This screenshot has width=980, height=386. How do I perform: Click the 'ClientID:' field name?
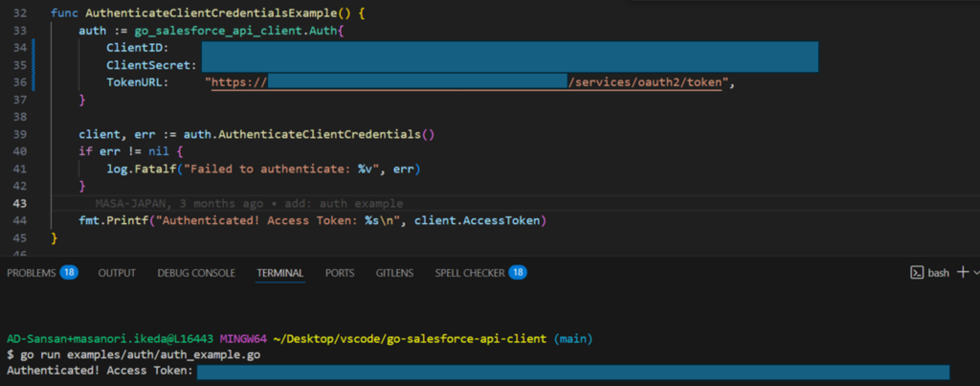pyautogui.click(x=138, y=48)
